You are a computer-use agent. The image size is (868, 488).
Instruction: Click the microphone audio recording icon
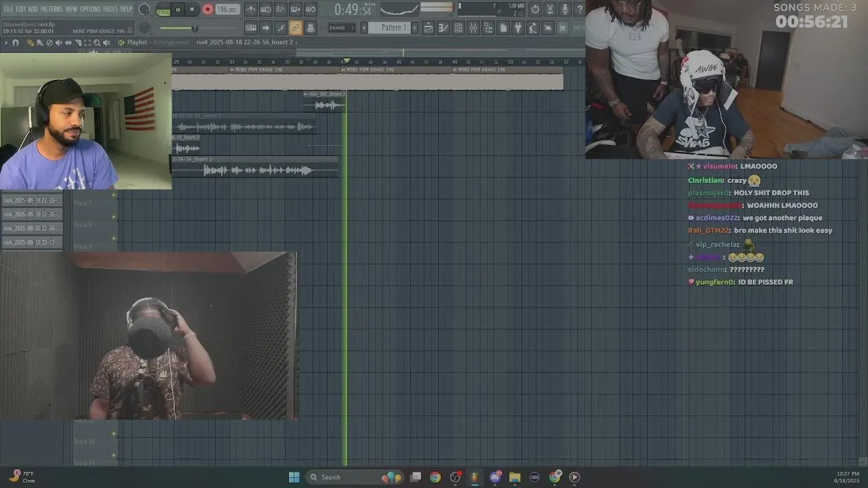(x=565, y=9)
